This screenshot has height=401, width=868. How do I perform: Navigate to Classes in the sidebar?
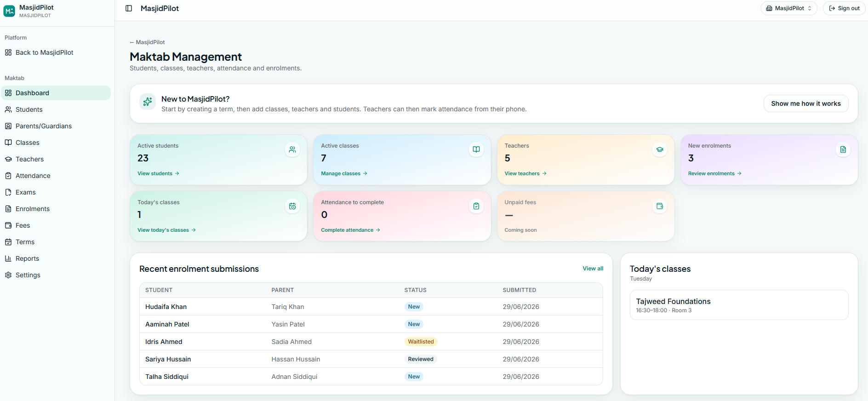(x=55, y=143)
